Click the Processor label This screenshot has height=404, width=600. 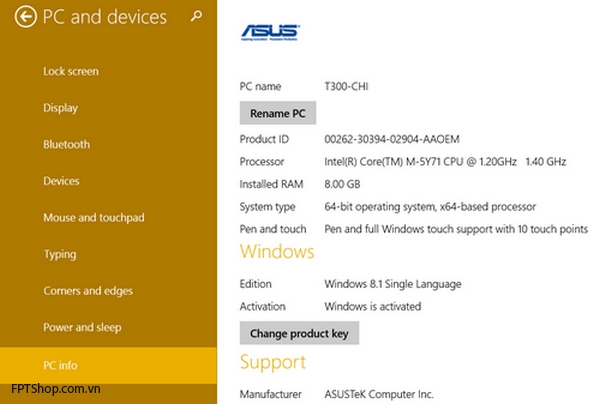point(262,161)
